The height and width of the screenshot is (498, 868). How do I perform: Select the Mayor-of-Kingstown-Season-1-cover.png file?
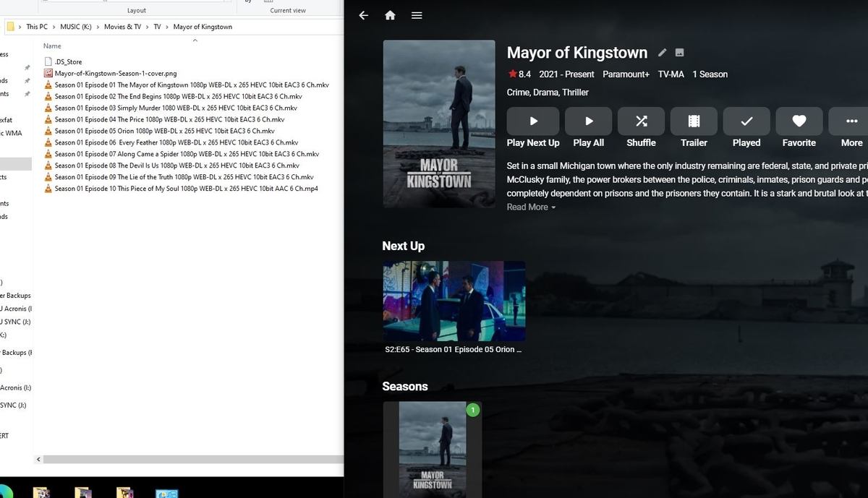115,73
